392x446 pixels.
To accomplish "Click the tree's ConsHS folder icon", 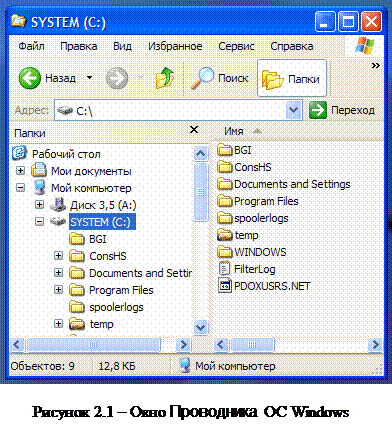I will [x=77, y=256].
